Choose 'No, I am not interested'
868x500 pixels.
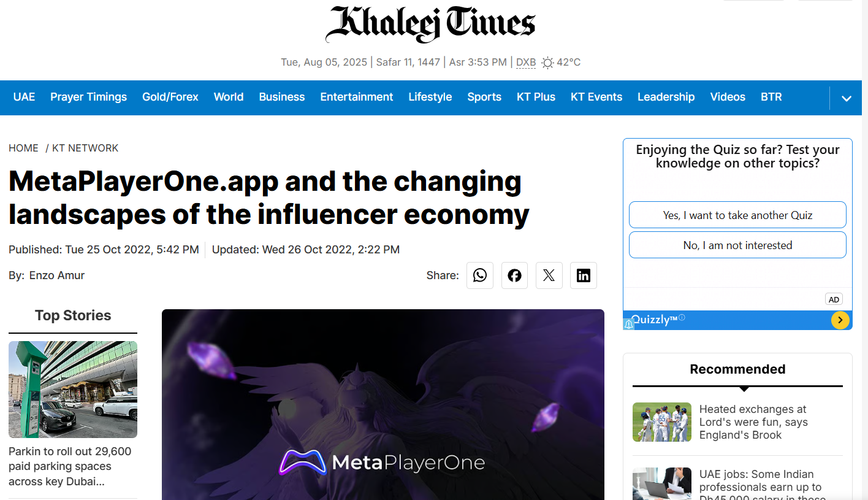pos(737,245)
